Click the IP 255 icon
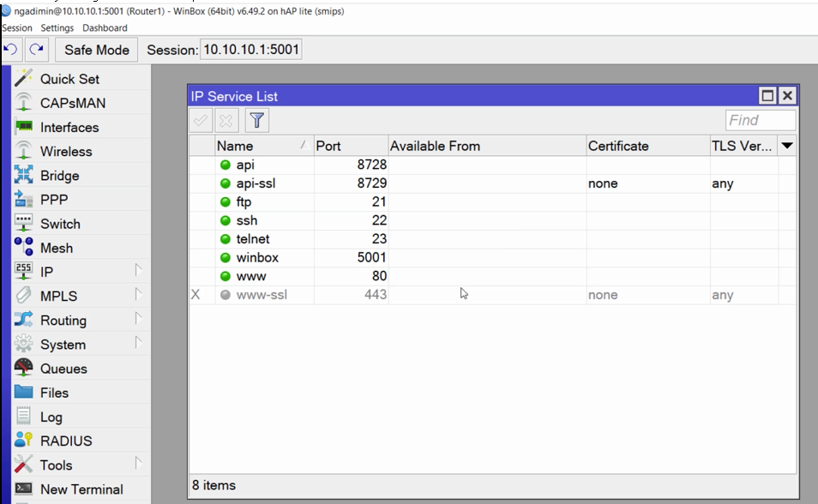 [x=23, y=272]
